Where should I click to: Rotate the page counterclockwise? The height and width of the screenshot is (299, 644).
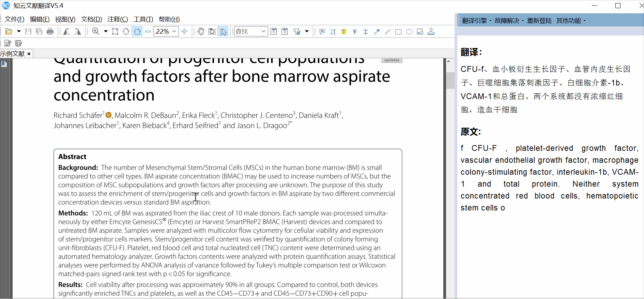(x=67, y=32)
